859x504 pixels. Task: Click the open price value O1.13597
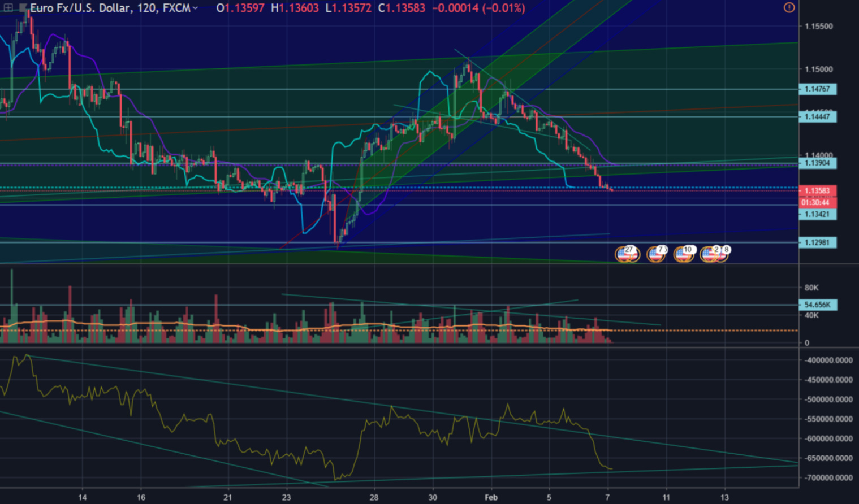(240, 8)
